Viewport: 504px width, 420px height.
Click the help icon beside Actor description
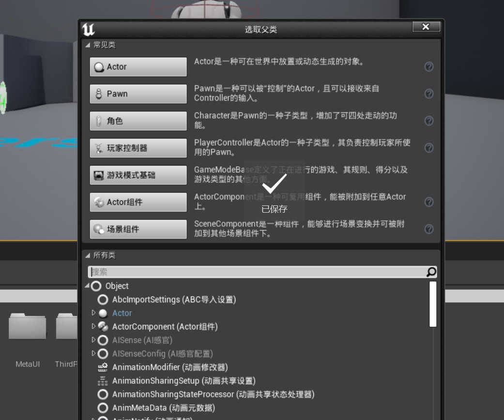[x=428, y=67]
